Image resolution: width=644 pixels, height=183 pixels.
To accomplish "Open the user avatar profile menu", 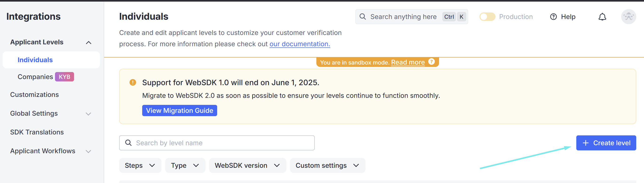I will [x=628, y=17].
